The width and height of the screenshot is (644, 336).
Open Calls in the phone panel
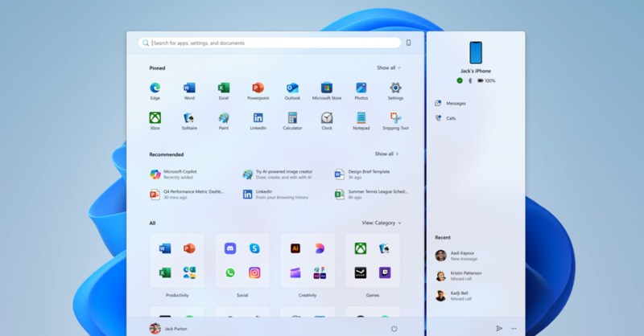point(445,118)
